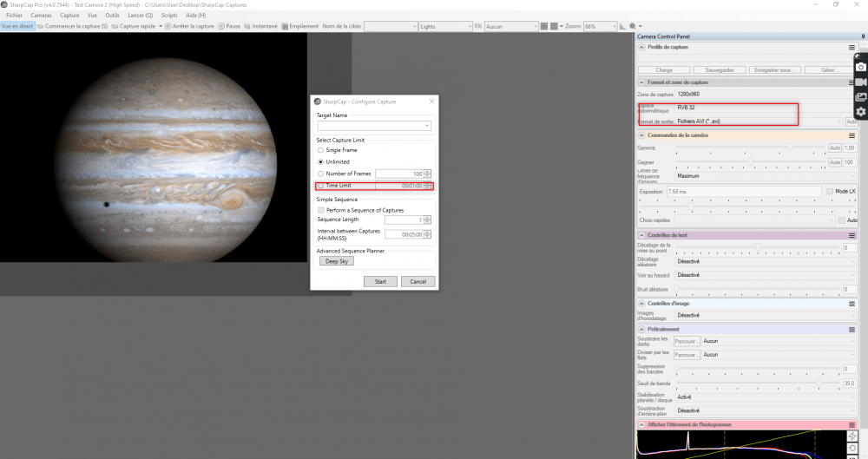The width and height of the screenshot is (868, 459).
Task: Click the gear settings icon in the sidebar
Action: point(861,112)
